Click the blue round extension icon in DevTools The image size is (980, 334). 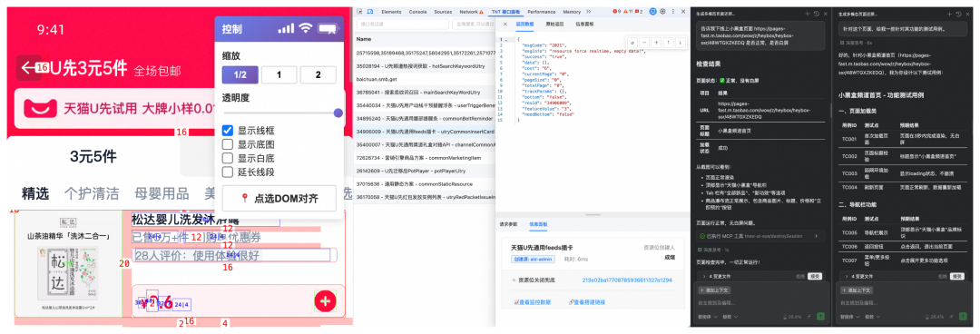(x=653, y=12)
